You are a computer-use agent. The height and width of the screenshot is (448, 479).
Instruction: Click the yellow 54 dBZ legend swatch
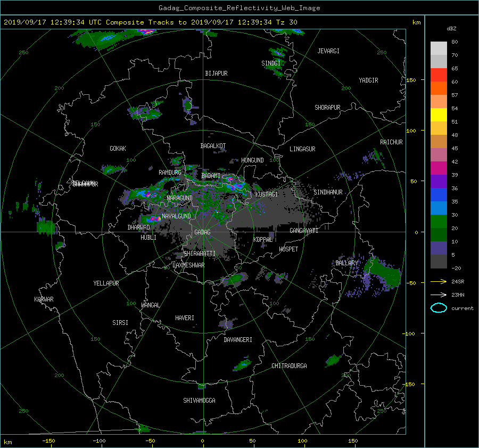coord(439,115)
